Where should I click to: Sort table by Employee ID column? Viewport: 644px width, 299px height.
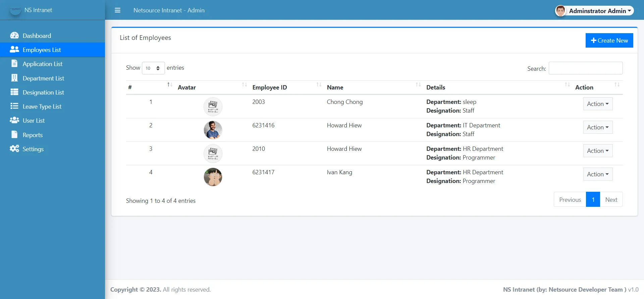click(x=269, y=87)
